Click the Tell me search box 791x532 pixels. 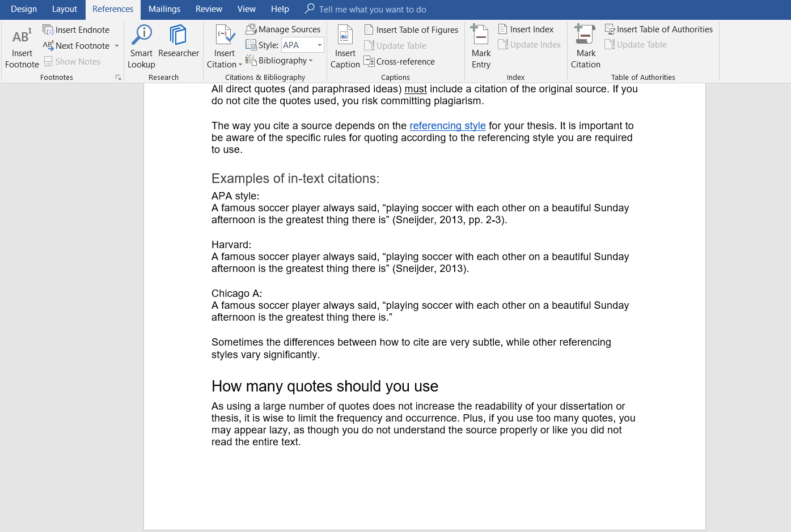[372, 10]
